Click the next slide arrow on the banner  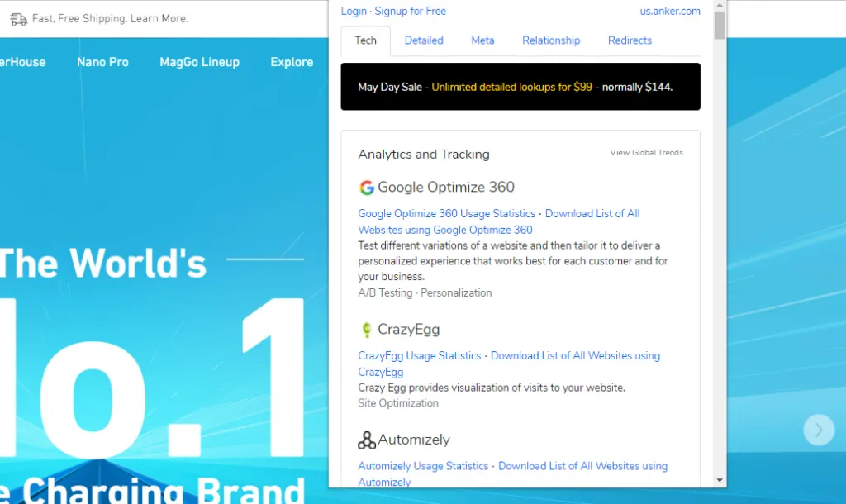point(819,430)
